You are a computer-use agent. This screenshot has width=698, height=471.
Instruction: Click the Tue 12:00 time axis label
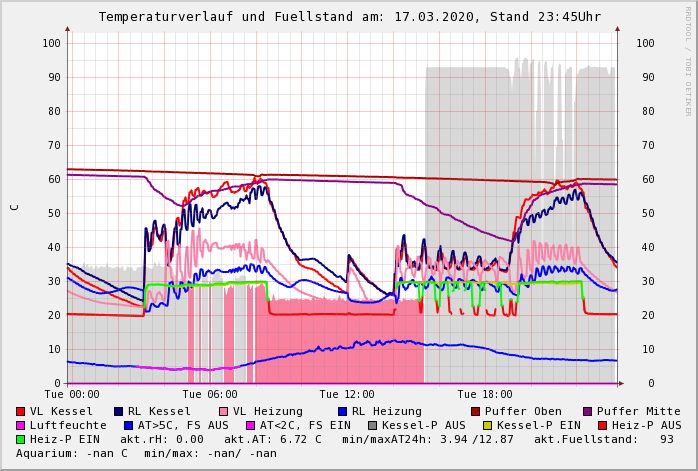pos(347,394)
